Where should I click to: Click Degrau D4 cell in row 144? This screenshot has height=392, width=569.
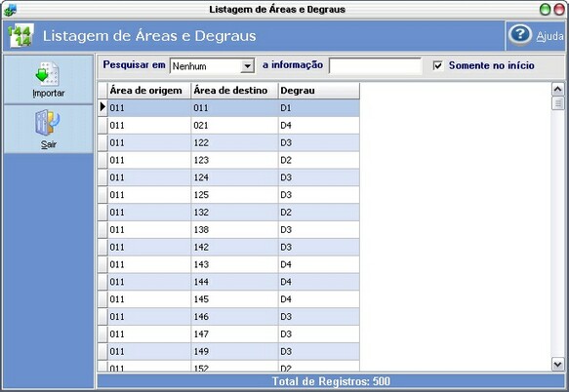(319, 282)
